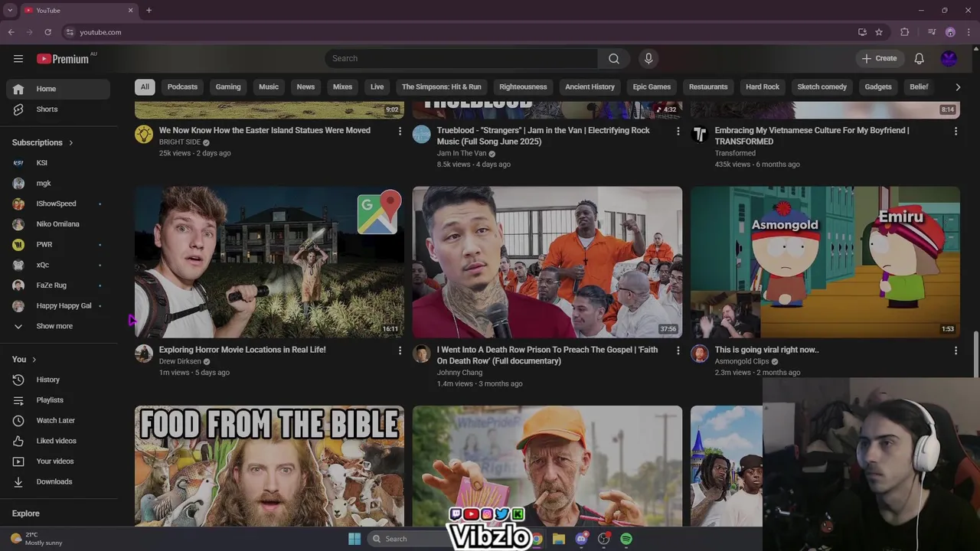Open Discord from the taskbar
The width and height of the screenshot is (980, 551).
coord(581,539)
